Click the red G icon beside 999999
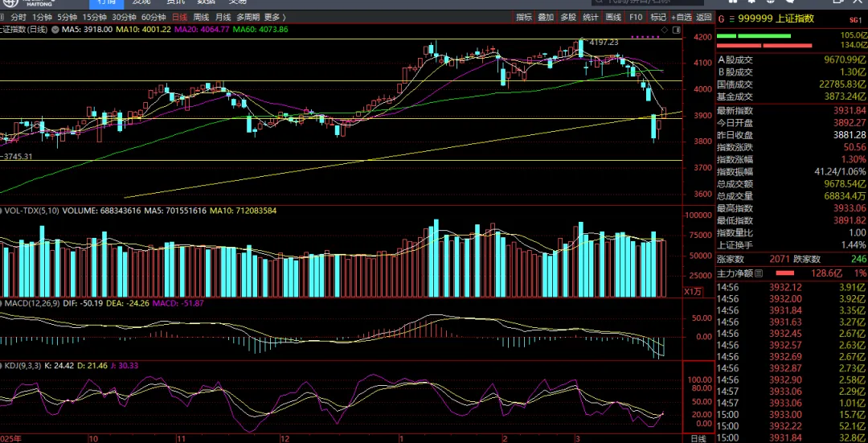Image resolution: width=868 pixels, height=443 pixels. [721, 18]
